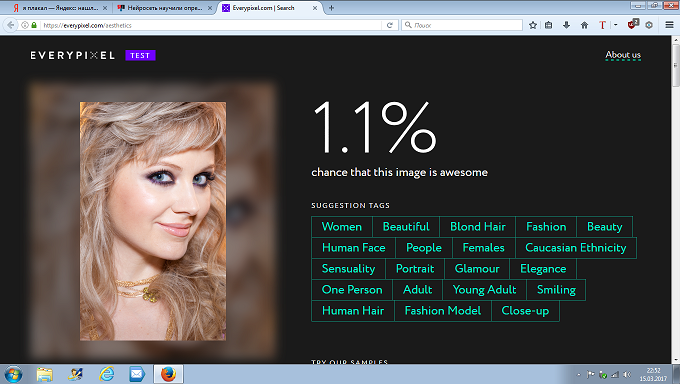680x384 pixels.
Task: Click the red T extension icon
Action: tap(602, 25)
